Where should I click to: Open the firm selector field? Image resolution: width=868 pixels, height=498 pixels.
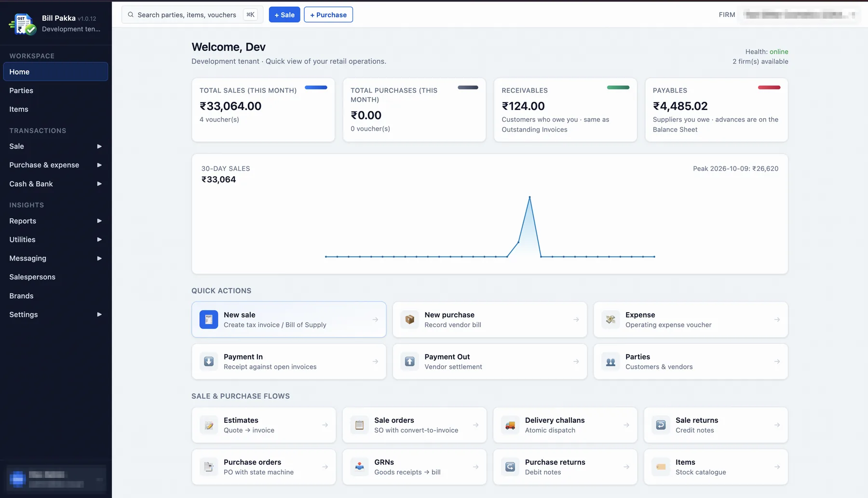[x=799, y=14]
